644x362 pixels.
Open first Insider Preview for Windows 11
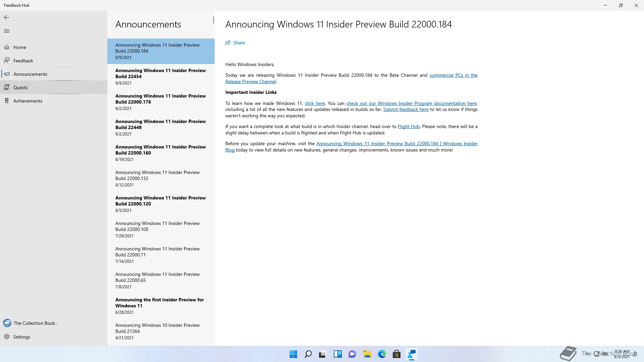click(x=161, y=306)
